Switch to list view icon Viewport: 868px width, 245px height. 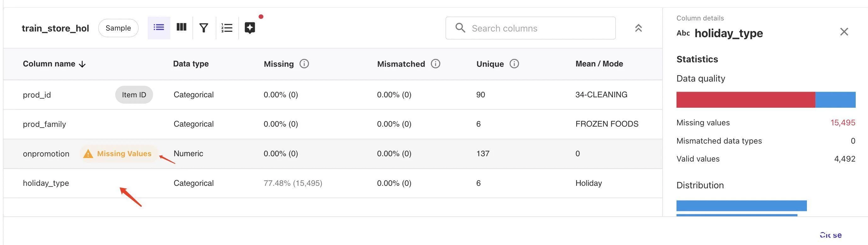point(159,28)
